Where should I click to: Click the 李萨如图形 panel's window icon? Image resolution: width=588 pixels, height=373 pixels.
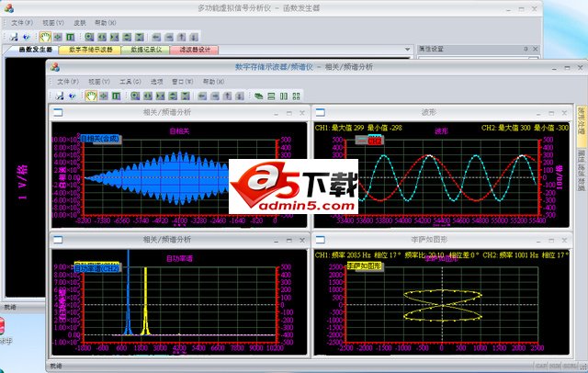point(318,239)
